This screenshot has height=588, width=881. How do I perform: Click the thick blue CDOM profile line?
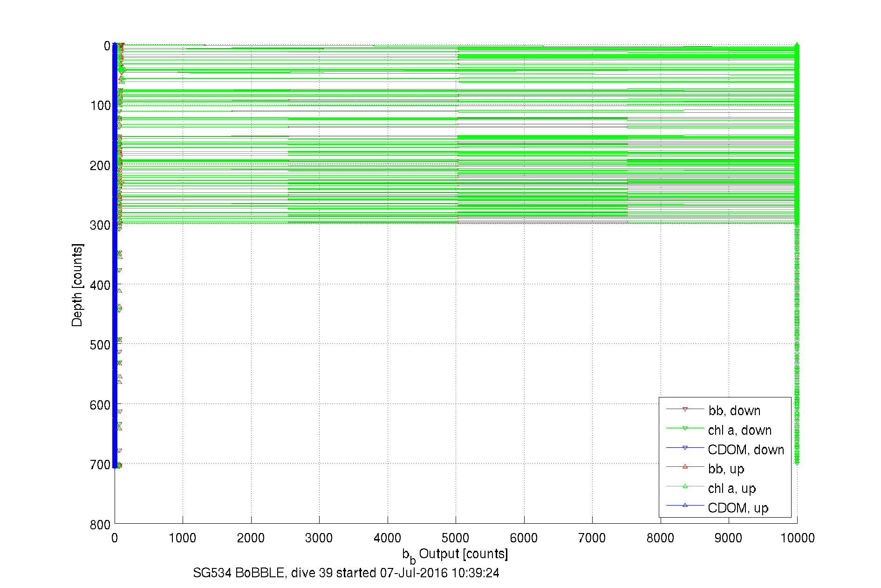(115, 256)
